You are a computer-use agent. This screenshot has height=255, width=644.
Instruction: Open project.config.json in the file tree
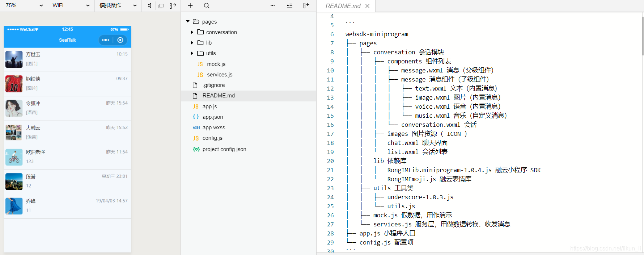point(224,149)
